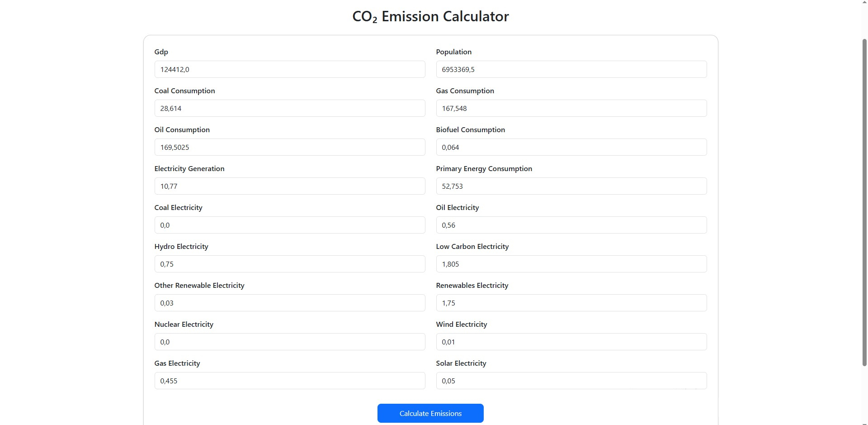Focus the Gdp input field
The height and width of the screenshot is (425, 868).
coord(290,69)
